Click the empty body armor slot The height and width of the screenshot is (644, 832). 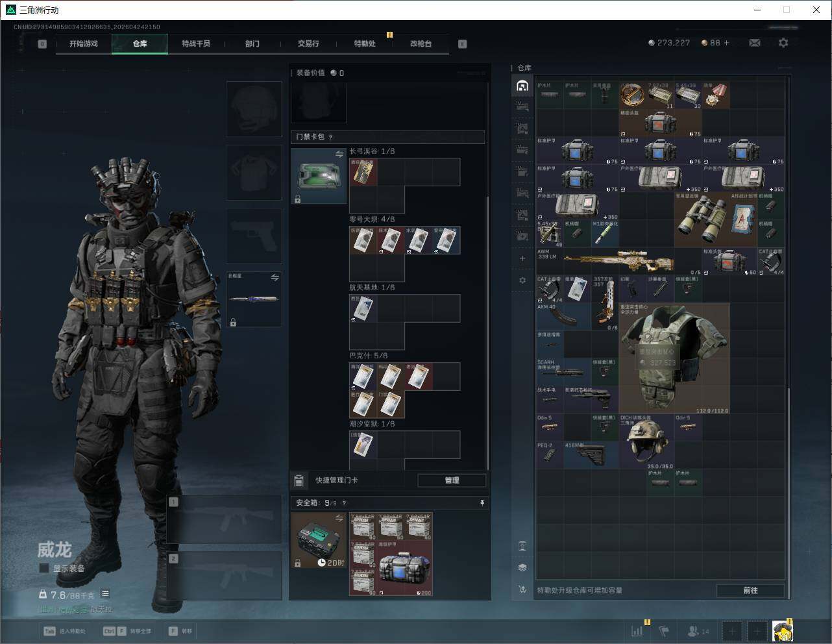tap(254, 172)
